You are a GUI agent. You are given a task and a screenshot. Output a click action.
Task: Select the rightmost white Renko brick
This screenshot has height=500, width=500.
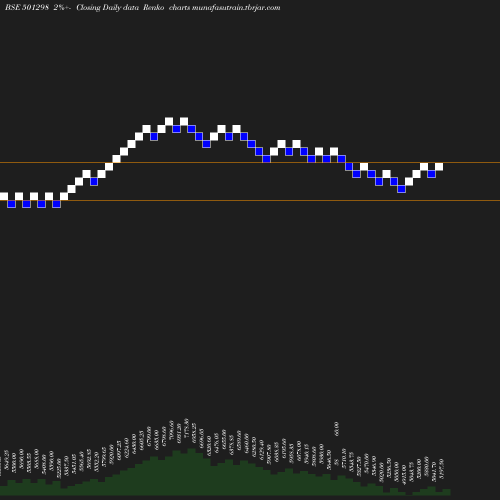[439, 167]
